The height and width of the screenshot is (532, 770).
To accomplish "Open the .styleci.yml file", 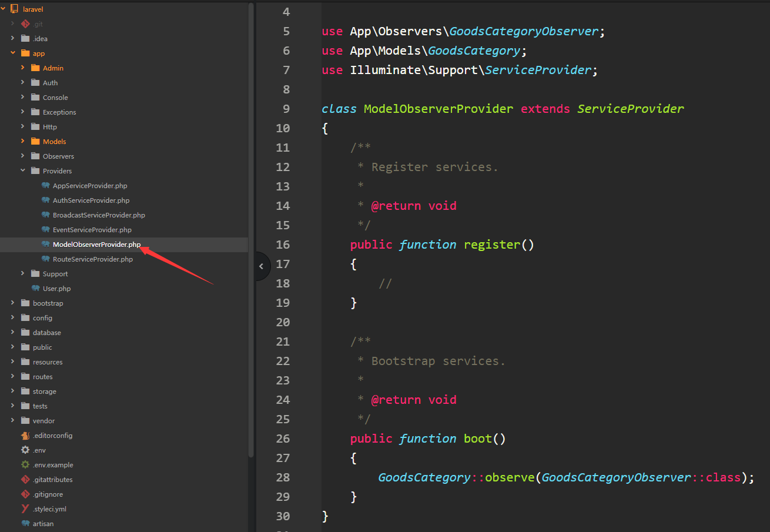I will [x=49, y=509].
